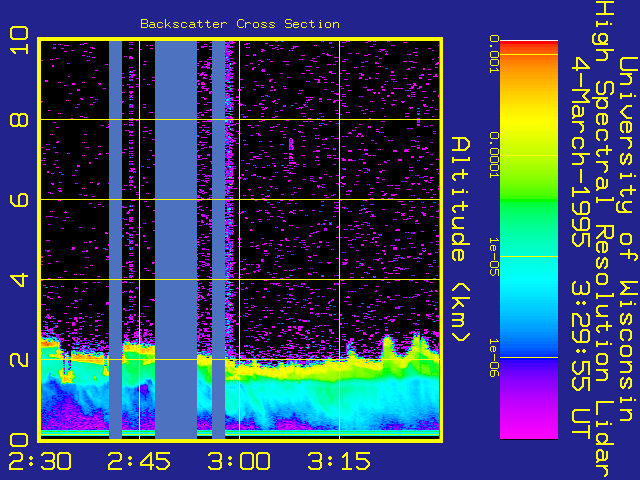Click the 2:30 time axis label

click(x=40, y=461)
